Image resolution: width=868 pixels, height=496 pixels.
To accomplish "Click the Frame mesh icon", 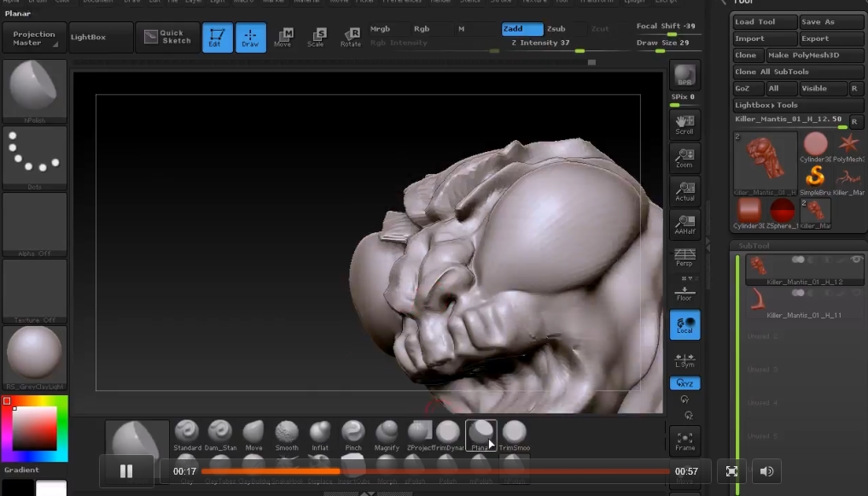I will [684, 441].
